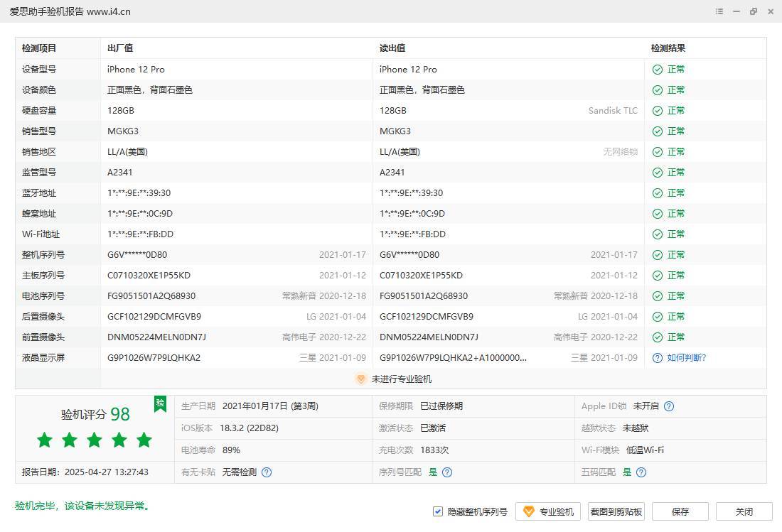
Task: Restore the window using title bar button
Action: tap(753, 11)
